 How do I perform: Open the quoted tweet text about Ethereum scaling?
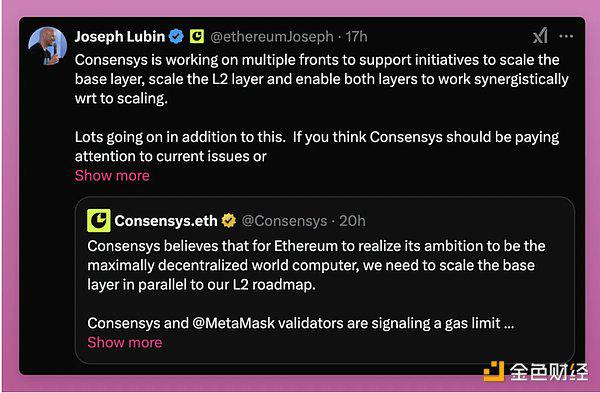click(316, 284)
